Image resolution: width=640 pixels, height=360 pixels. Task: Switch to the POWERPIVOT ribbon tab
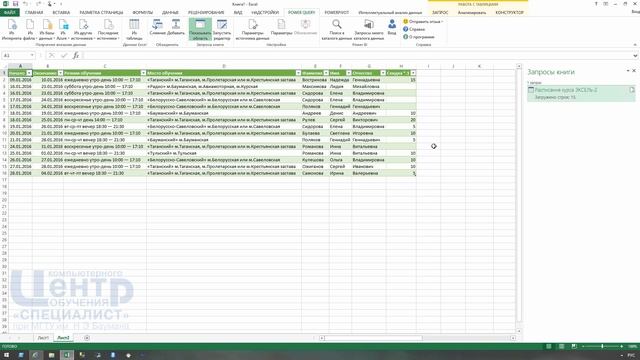point(337,13)
